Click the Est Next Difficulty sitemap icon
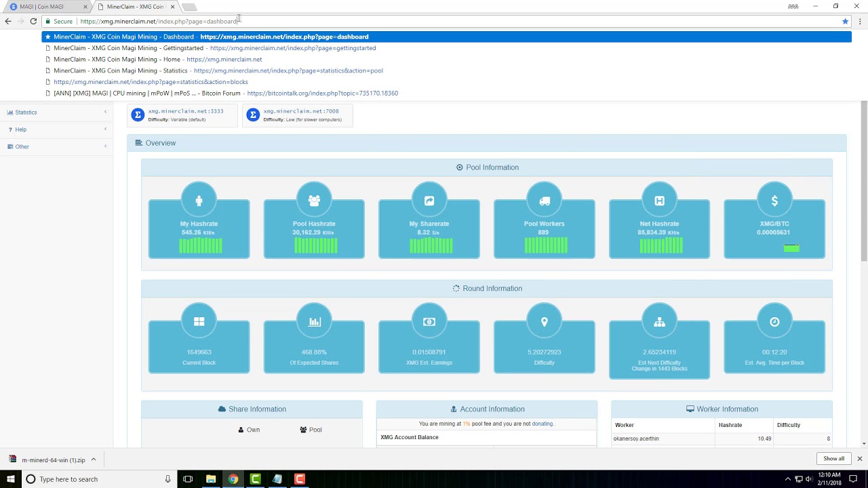Viewport: 868px width, 488px height. pos(659,322)
